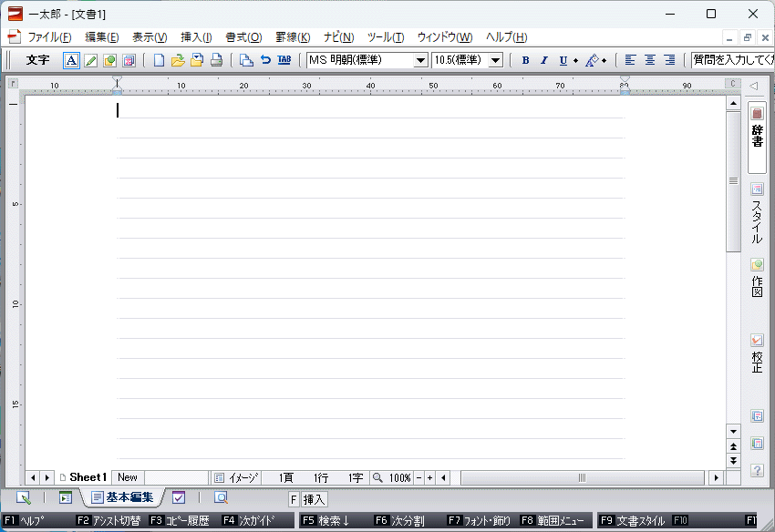Toggle the 挿入 insert mode indicator
Image resolution: width=775 pixels, height=532 pixels.
tap(315, 500)
